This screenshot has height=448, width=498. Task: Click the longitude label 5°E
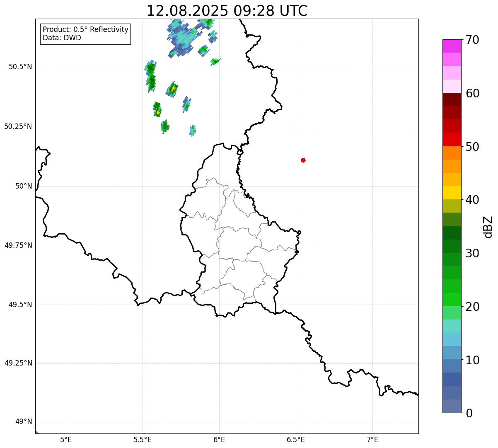coord(66,439)
